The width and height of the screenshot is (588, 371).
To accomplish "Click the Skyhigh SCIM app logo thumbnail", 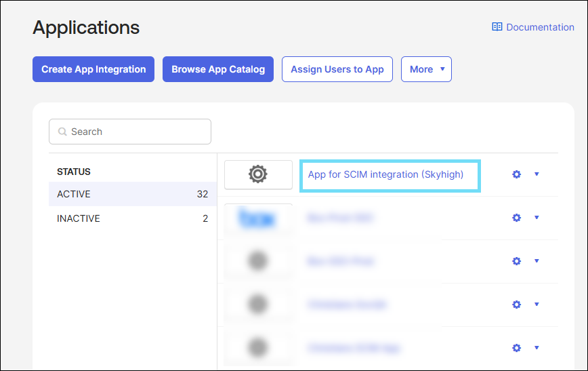I will (x=258, y=174).
